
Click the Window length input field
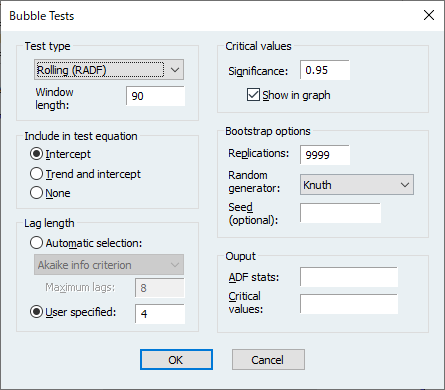point(155,96)
